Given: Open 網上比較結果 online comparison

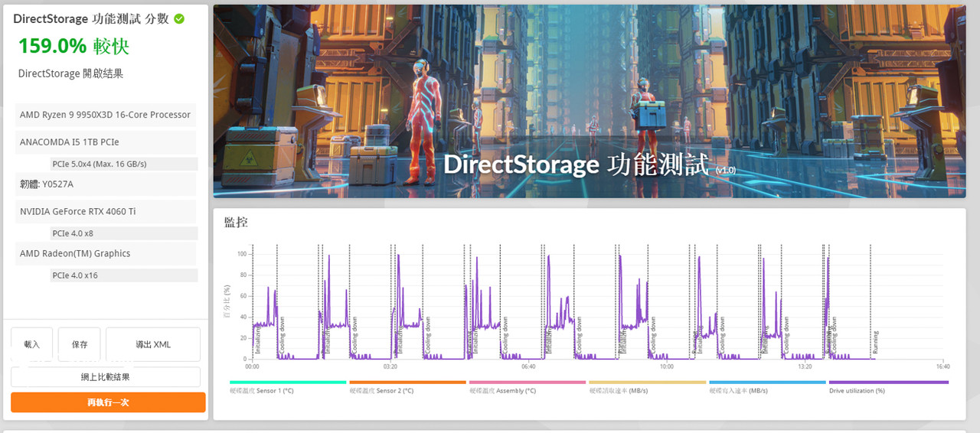Looking at the screenshot, I should pos(106,377).
